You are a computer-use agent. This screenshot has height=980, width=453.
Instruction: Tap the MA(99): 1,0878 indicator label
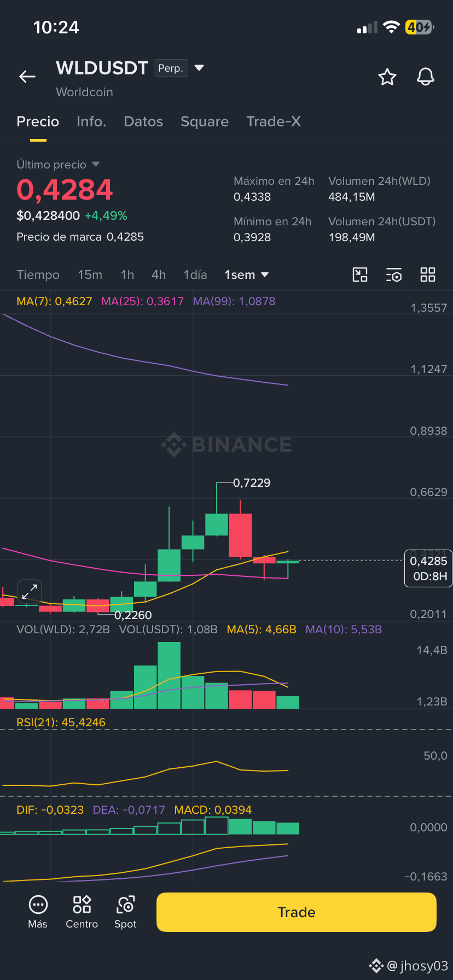234,301
